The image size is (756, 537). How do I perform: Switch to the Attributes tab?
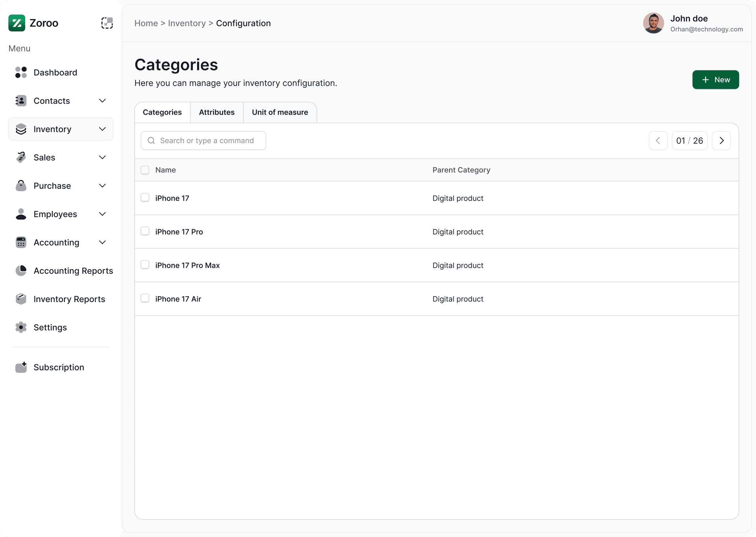coord(217,112)
